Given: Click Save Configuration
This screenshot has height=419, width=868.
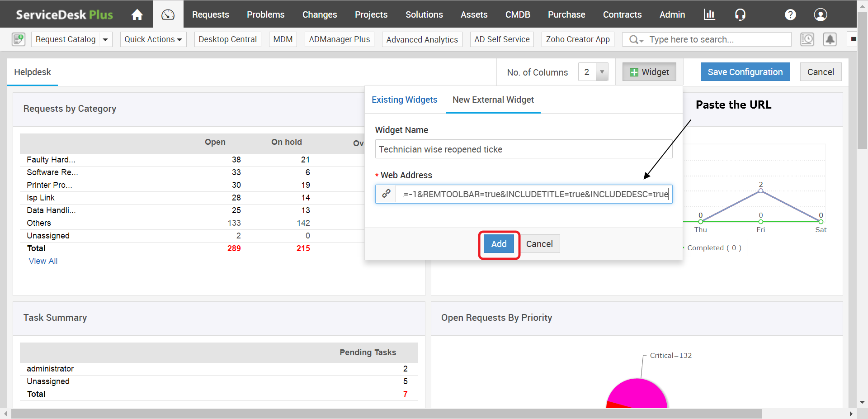Looking at the screenshot, I should (x=745, y=72).
